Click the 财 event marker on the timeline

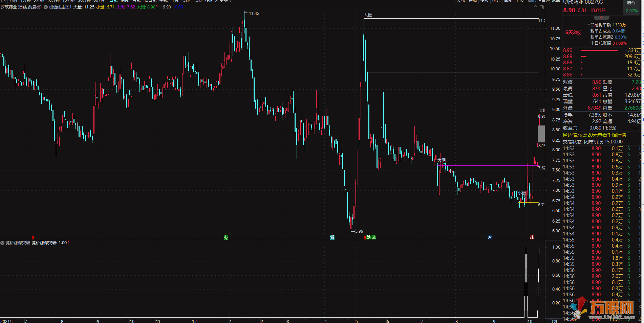coord(490,237)
